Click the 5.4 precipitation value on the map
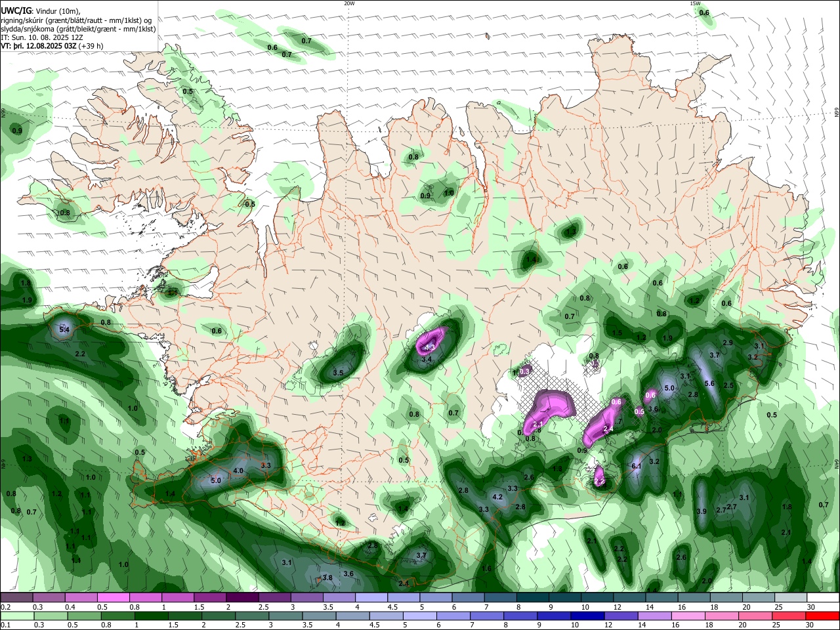The width and height of the screenshot is (840, 630). 64,329
